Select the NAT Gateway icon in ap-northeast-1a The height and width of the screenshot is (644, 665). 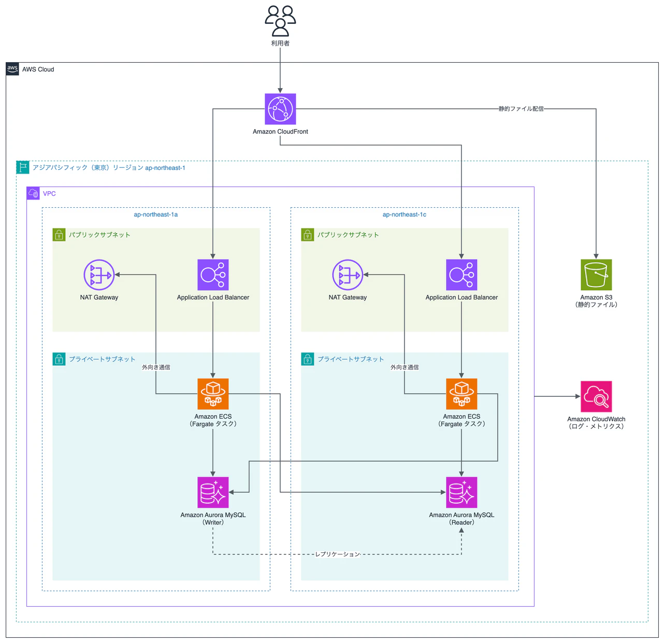click(x=99, y=275)
